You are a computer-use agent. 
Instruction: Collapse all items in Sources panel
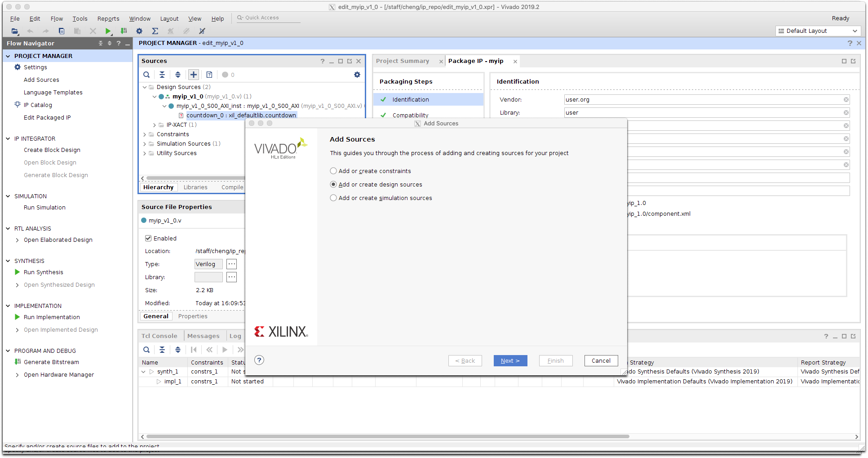(x=162, y=75)
